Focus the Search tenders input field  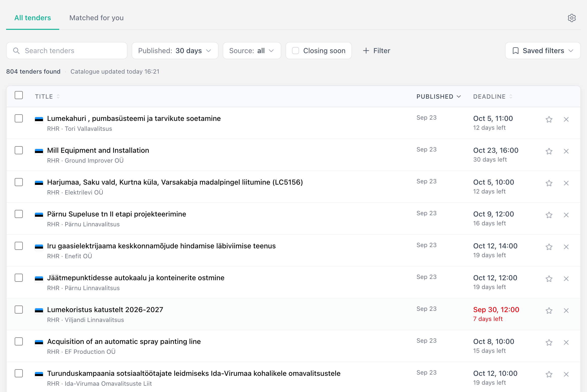click(x=67, y=51)
